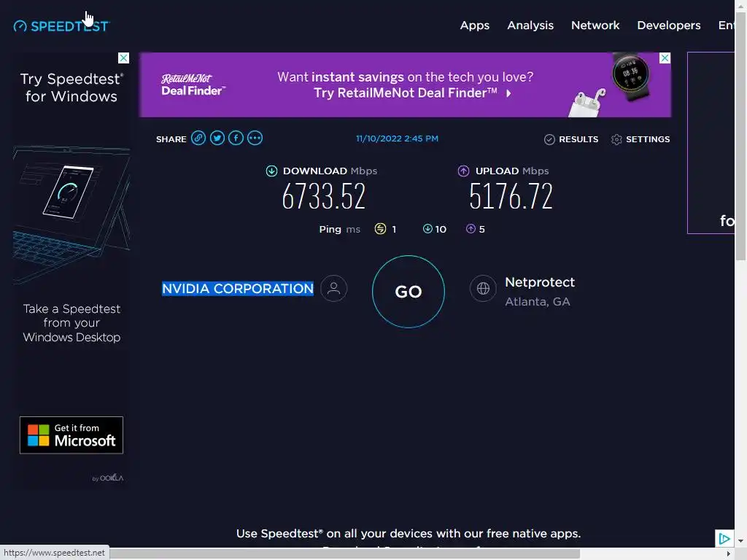Screen dimensions: 747x560
Task: Click the scroll down arrow
Action: click(x=740, y=541)
